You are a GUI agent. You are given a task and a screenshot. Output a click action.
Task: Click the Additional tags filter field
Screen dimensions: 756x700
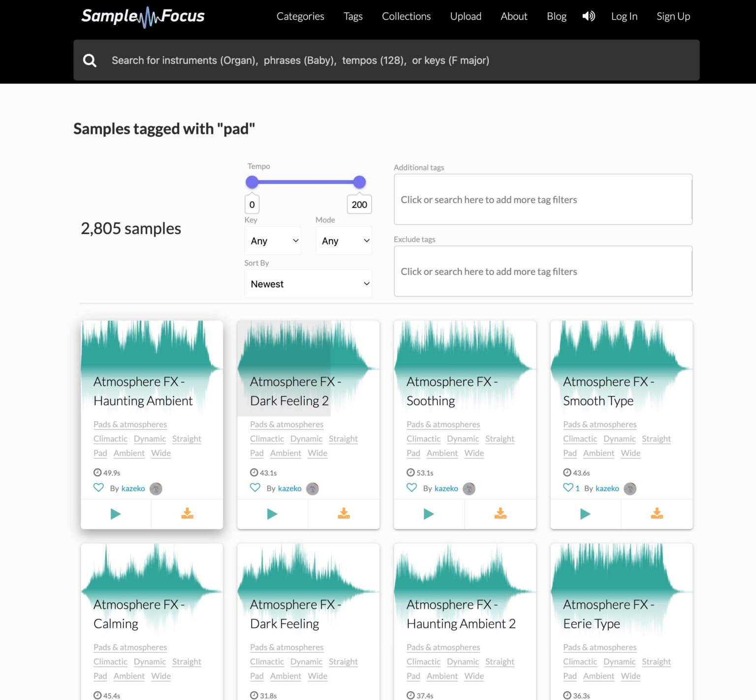pyautogui.click(x=542, y=200)
